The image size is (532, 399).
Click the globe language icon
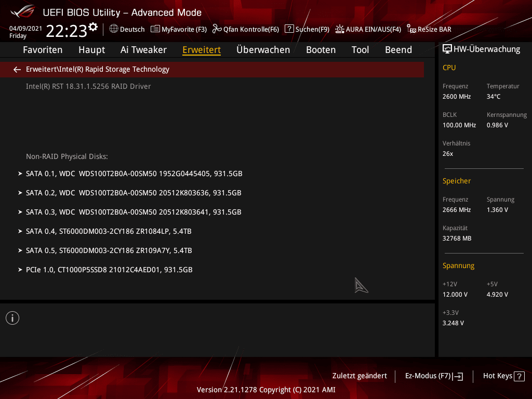click(x=114, y=29)
